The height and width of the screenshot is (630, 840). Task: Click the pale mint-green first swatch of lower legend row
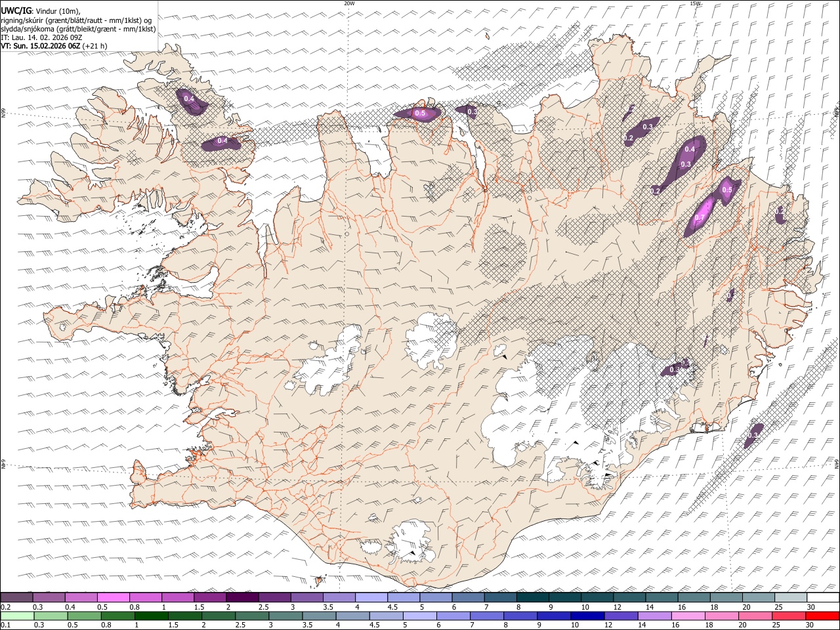(18, 616)
